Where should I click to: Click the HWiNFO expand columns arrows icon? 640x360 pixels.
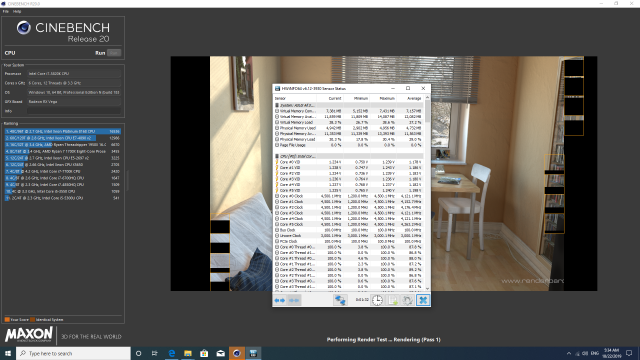(x=280, y=300)
